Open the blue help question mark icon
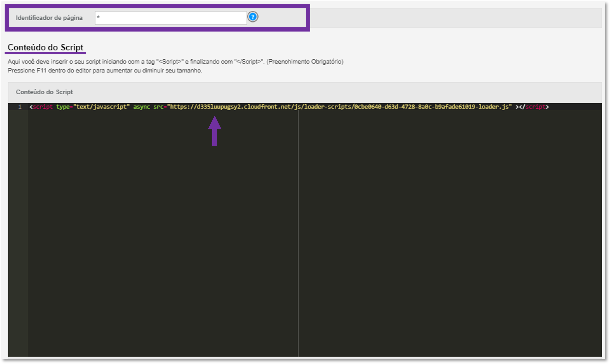 tap(252, 17)
